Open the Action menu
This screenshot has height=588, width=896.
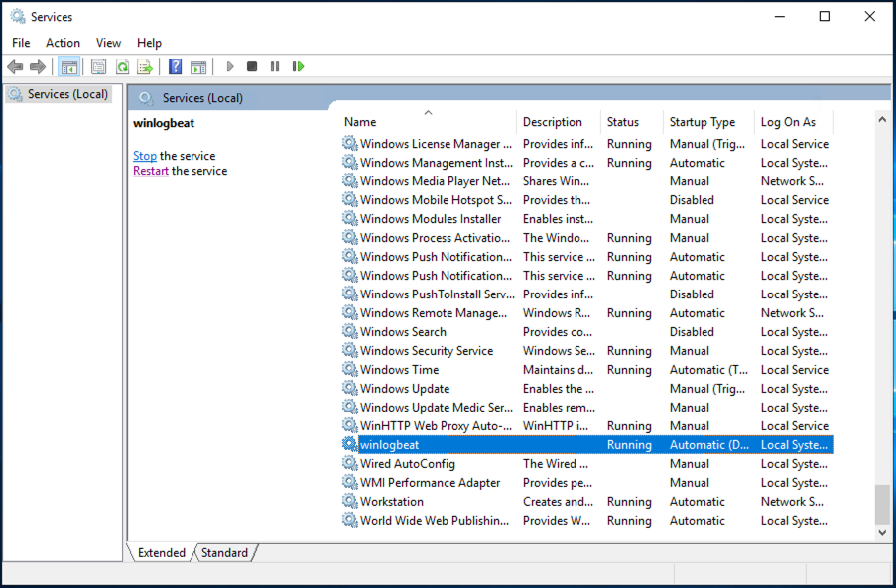pos(63,43)
